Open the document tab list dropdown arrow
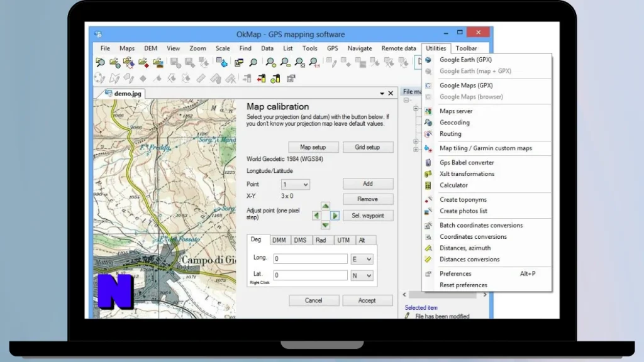This screenshot has width=644, height=362. [x=382, y=94]
